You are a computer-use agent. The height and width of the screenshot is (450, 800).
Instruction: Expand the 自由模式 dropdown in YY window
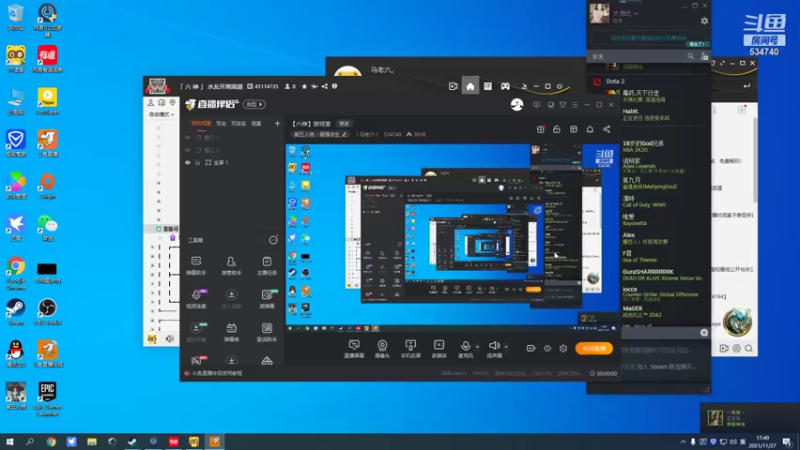pyautogui.click(x=161, y=114)
